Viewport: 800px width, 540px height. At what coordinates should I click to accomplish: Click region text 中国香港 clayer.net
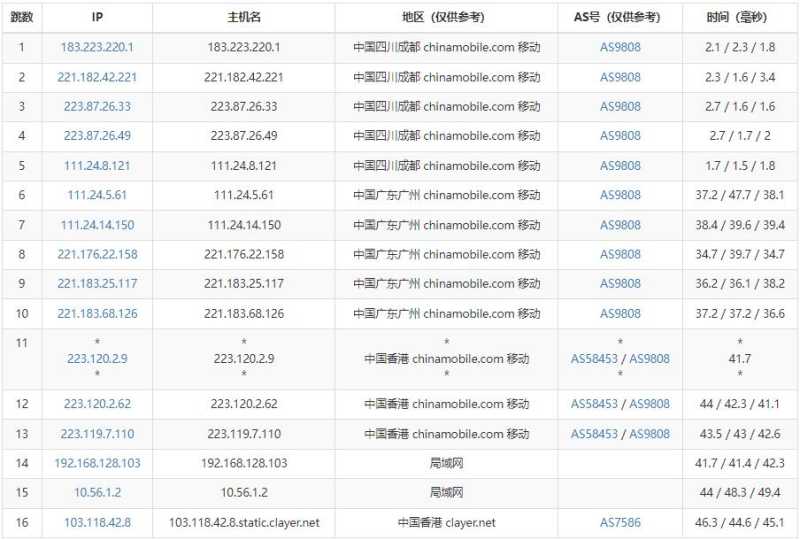click(x=446, y=523)
